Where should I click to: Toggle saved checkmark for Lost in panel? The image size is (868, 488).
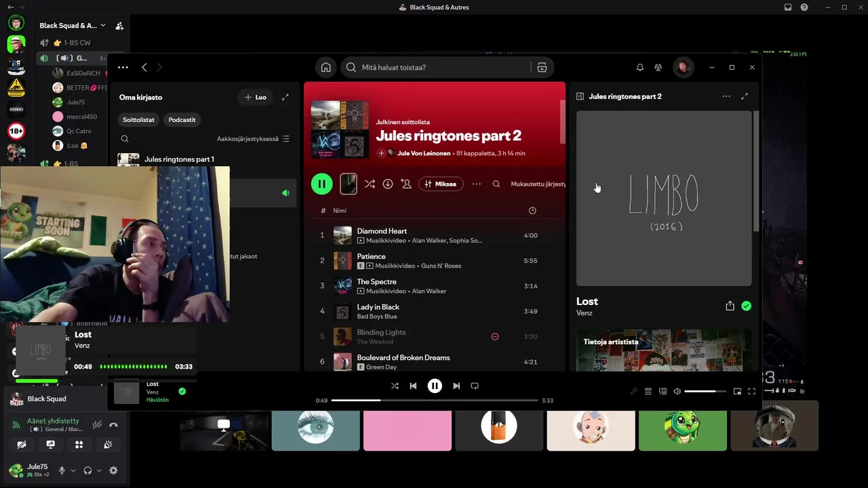(747, 306)
